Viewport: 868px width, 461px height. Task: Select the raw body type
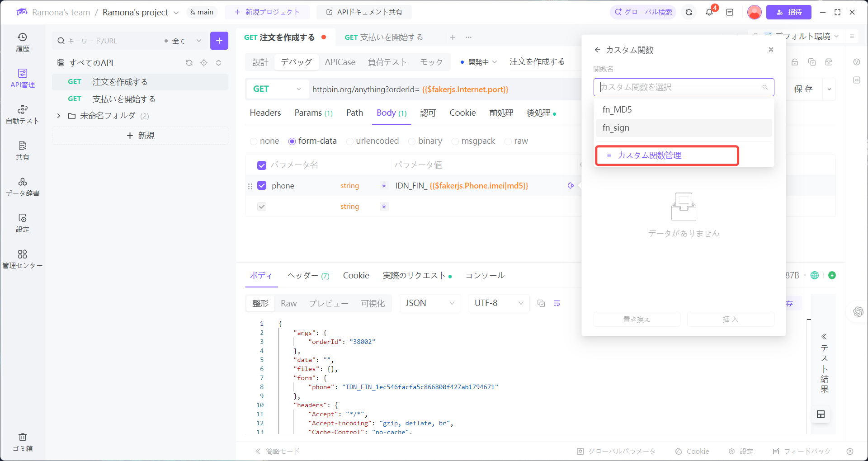(x=507, y=141)
